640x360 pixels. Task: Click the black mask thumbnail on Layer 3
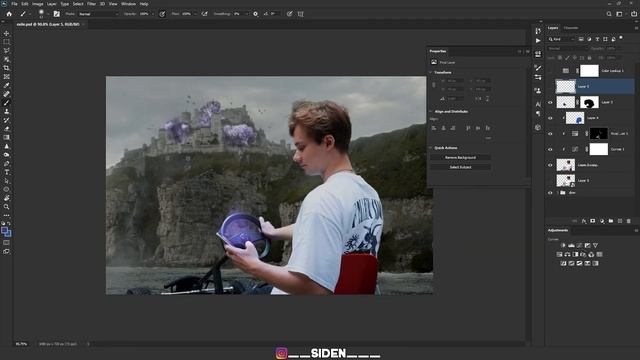click(589, 102)
